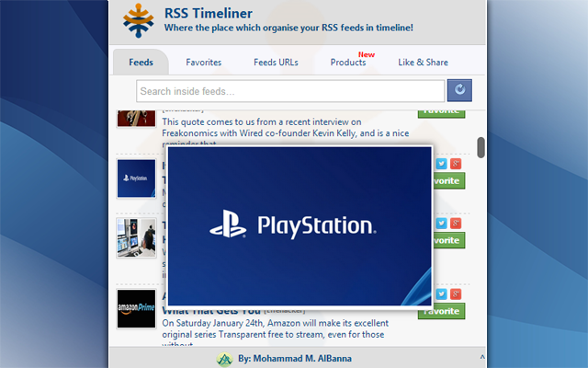The image size is (588, 368).
Task: Open the Products tab
Action: pyautogui.click(x=348, y=62)
